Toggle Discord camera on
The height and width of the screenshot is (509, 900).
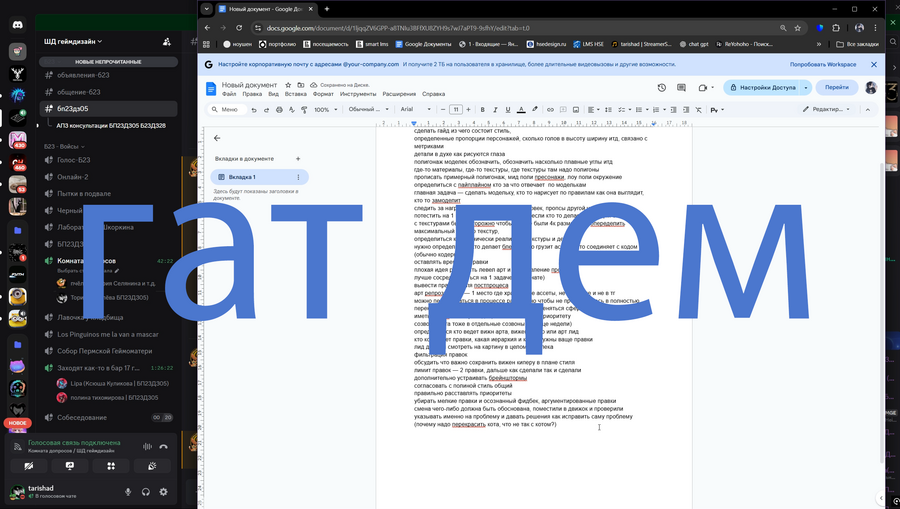29,466
